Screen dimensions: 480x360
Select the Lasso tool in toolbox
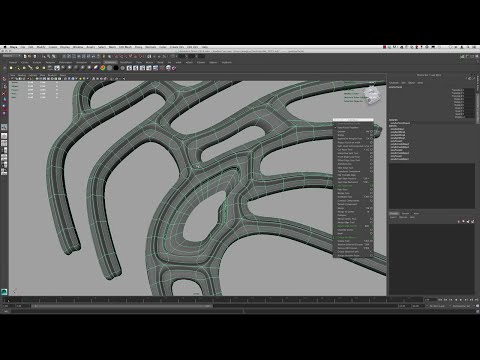[x=4, y=86]
